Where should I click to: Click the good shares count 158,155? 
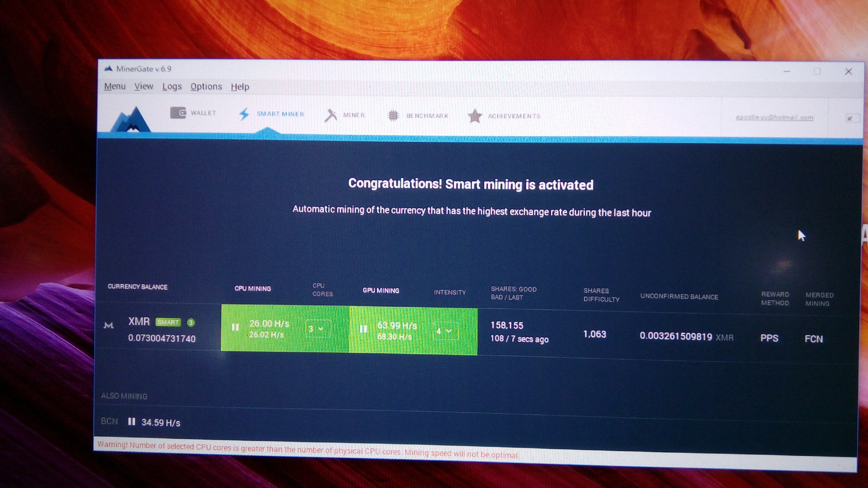click(507, 325)
